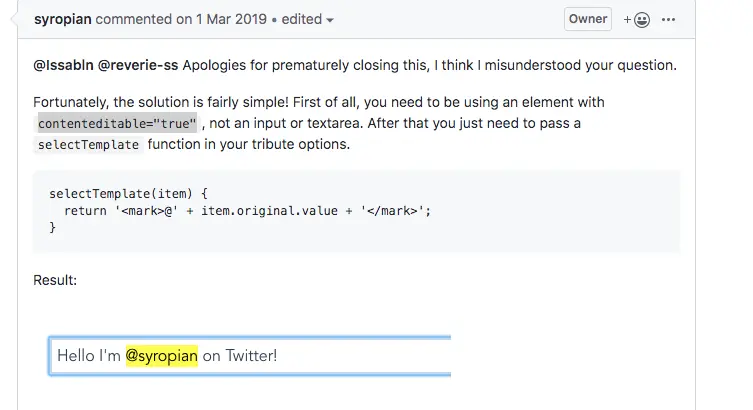This screenshot has height=410, width=753.
Task: Click the closing brace in code block
Action: point(53,228)
